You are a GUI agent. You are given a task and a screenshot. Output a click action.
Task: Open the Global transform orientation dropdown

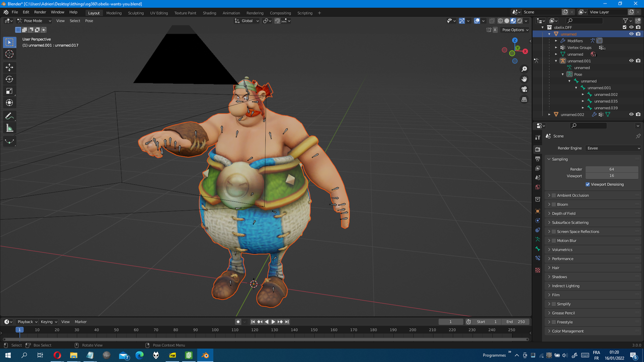tap(247, 21)
